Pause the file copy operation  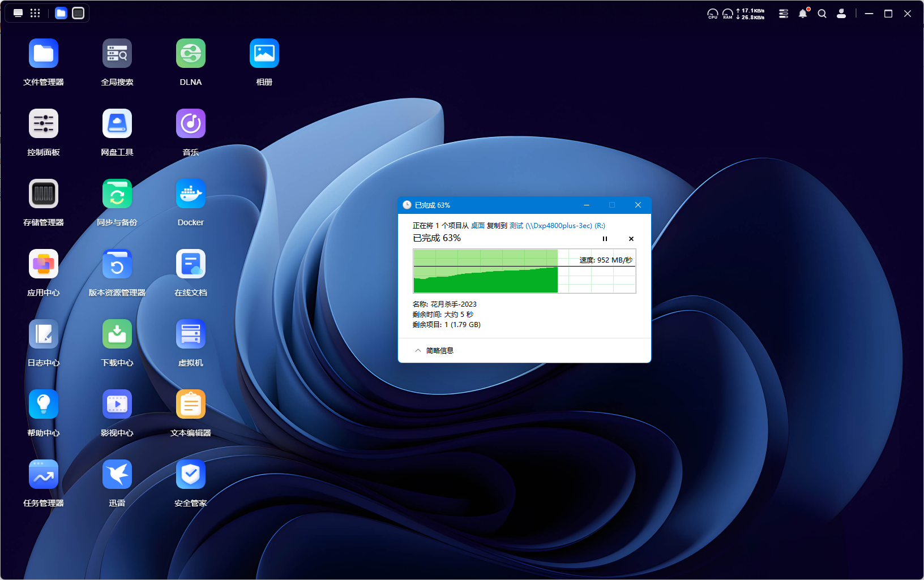tap(605, 239)
